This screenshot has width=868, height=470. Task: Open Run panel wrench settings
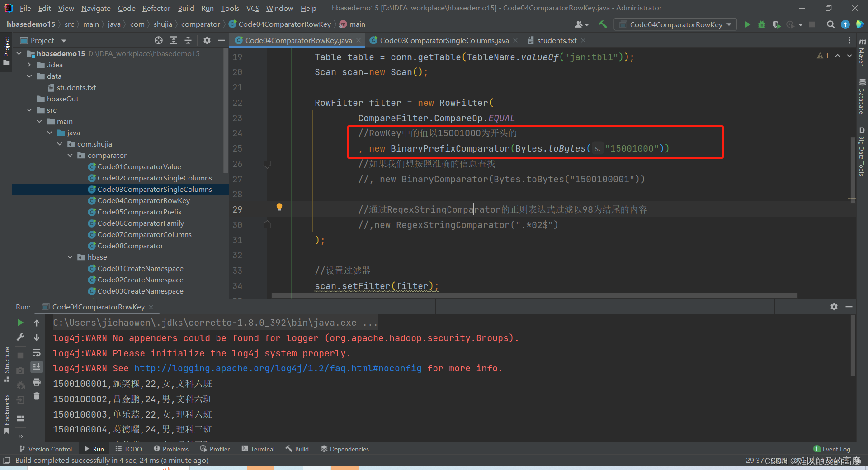20,337
